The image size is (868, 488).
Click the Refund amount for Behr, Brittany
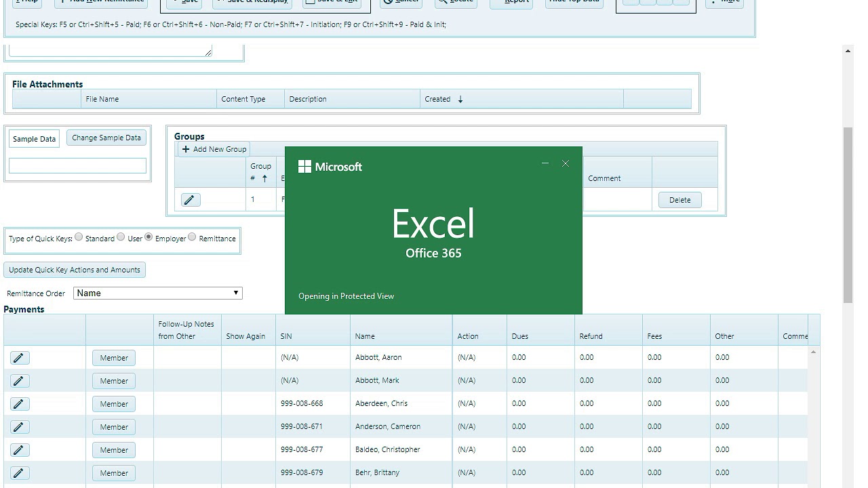pos(587,473)
